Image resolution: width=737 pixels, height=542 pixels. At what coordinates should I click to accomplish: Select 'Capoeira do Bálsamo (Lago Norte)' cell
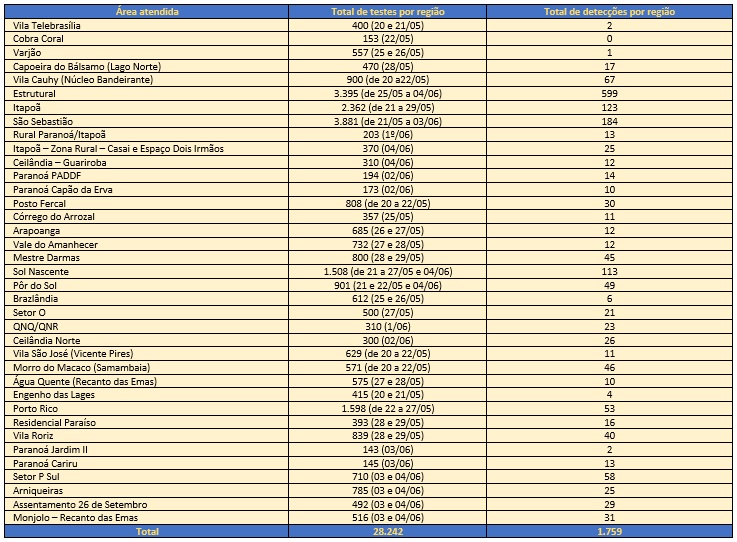click(147, 66)
